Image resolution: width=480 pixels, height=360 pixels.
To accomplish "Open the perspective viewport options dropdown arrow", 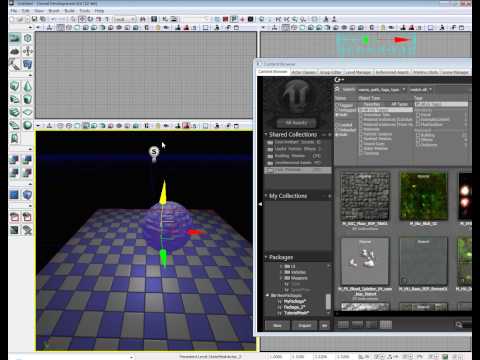I will [38, 126].
